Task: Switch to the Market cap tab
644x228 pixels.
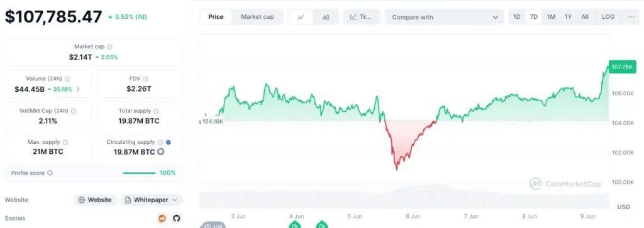Action: tap(257, 17)
